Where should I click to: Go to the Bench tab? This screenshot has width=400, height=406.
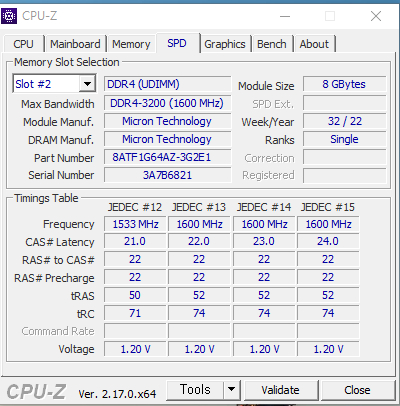point(272,44)
